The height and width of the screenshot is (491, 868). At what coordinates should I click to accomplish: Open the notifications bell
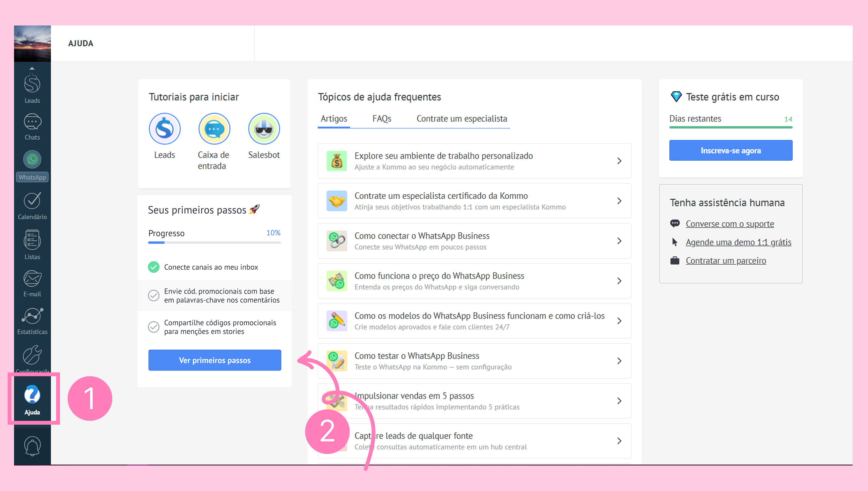pos(32,445)
